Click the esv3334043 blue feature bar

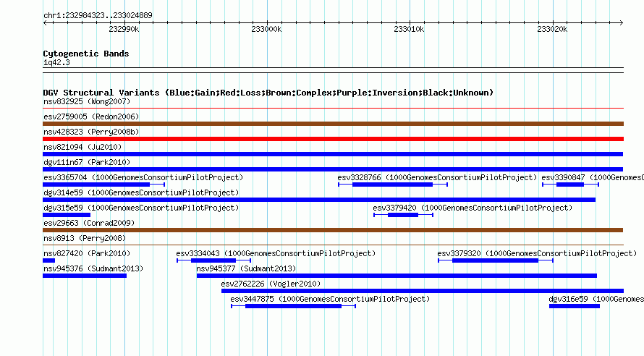(213, 260)
